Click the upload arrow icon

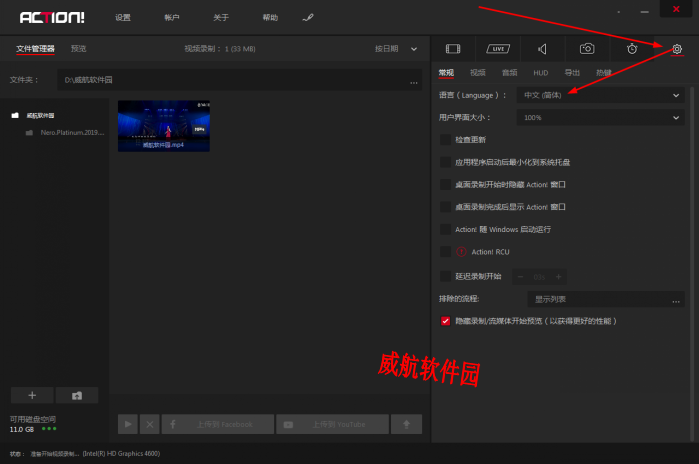tap(405, 424)
